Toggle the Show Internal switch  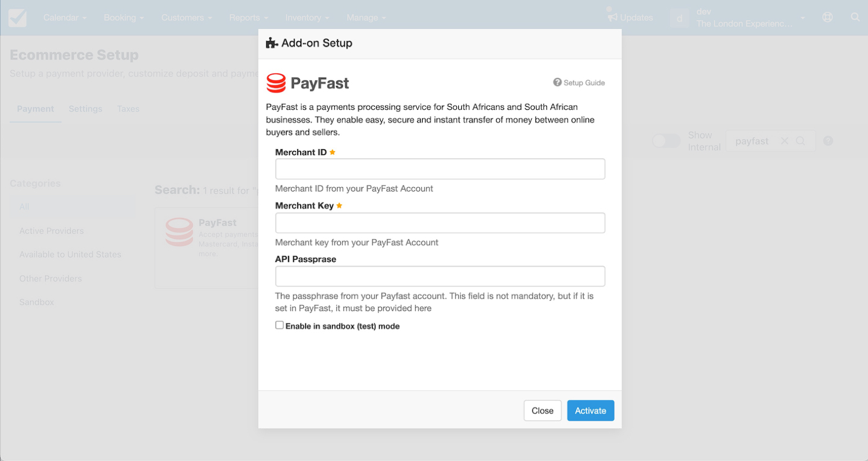(x=666, y=141)
